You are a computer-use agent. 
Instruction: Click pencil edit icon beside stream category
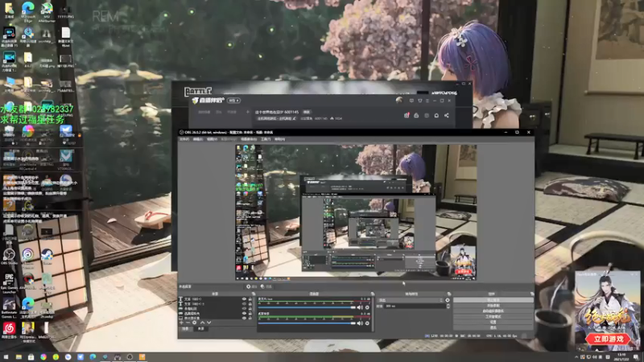295,118
